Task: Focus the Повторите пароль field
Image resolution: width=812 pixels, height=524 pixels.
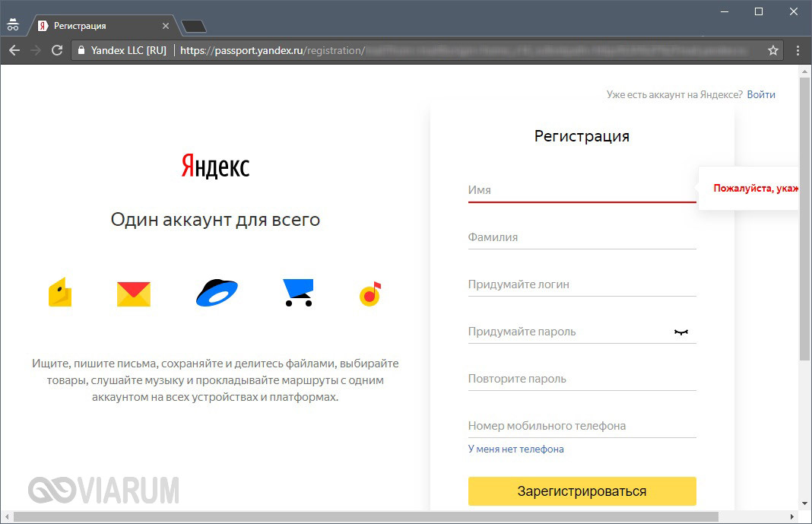Action: pos(582,379)
